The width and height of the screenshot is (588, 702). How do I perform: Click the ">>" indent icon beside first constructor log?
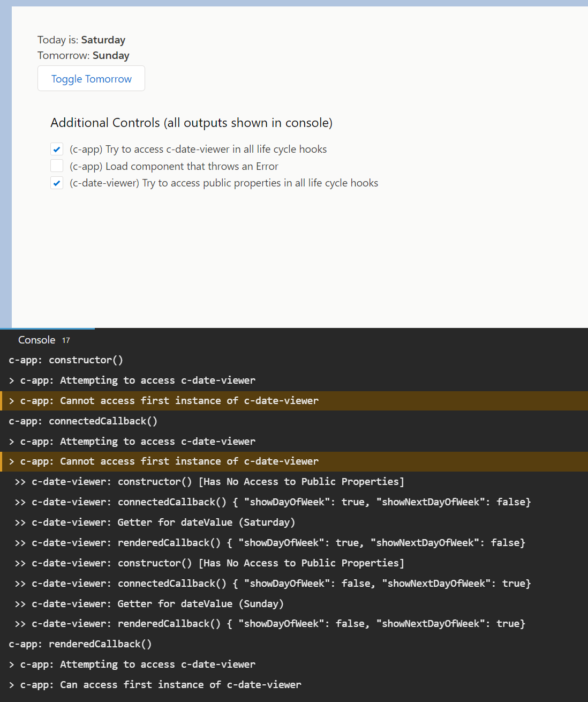[x=19, y=481]
